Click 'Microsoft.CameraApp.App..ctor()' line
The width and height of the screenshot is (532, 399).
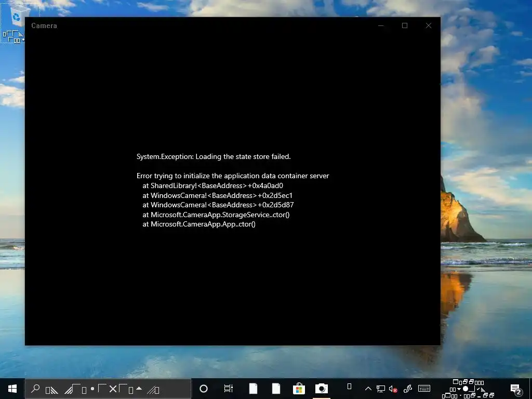pyautogui.click(x=199, y=224)
